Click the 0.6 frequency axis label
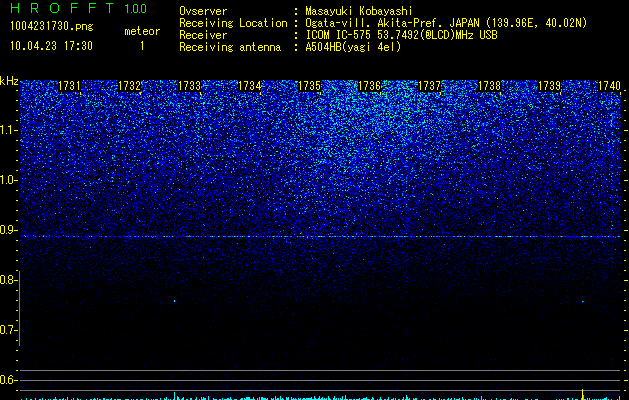This screenshot has width=629, height=400. pos(9,380)
